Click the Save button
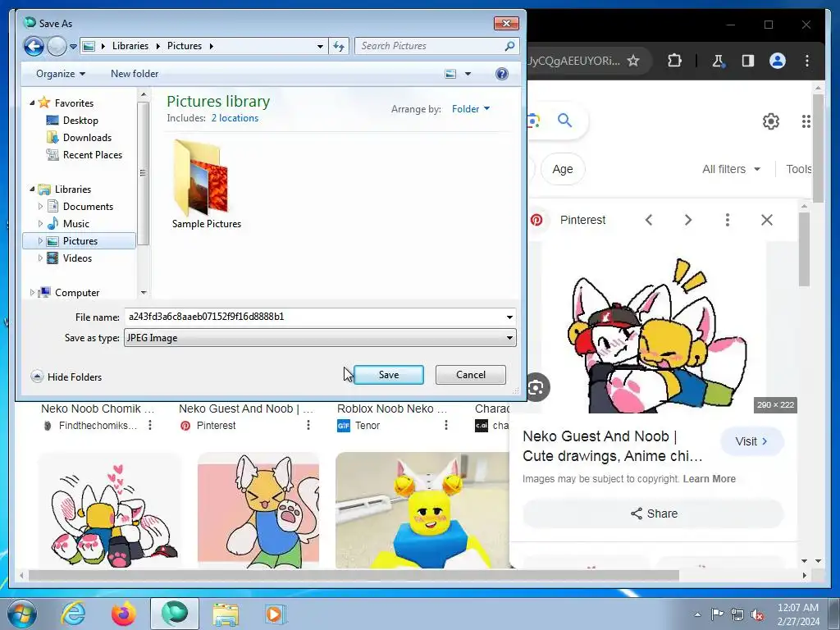This screenshot has height=630, width=840. point(388,375)
